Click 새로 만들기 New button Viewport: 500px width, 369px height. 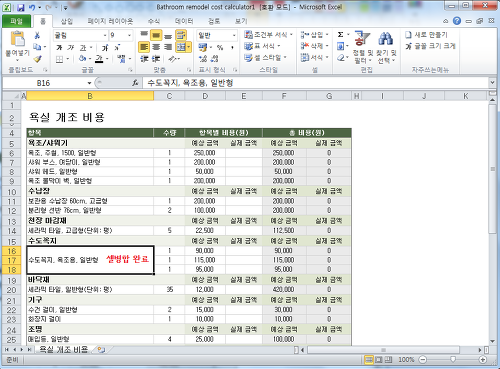(426, 35)
